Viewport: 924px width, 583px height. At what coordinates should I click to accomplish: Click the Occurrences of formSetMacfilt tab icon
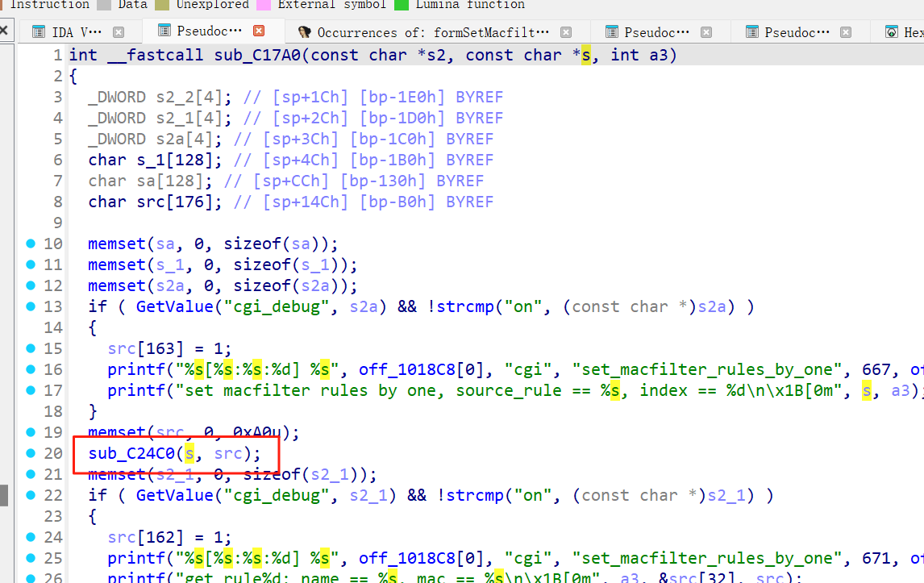(304, 31)
